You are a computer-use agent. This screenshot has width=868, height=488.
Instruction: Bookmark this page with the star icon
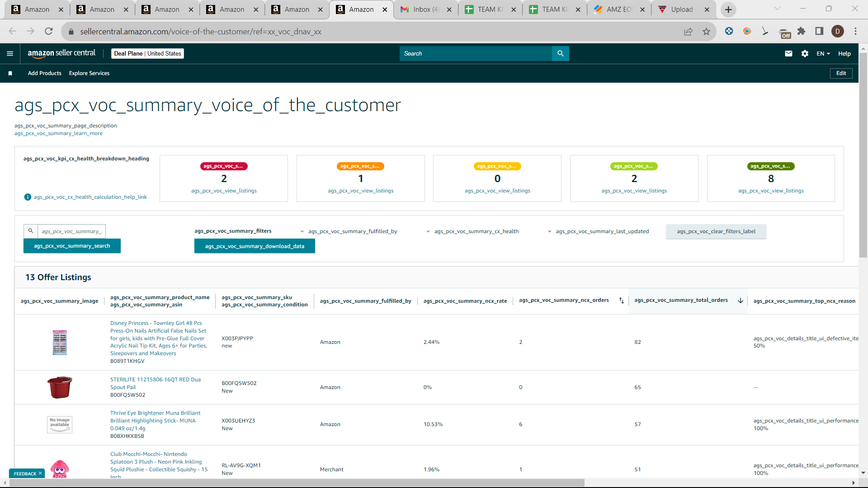pos(706,31)
